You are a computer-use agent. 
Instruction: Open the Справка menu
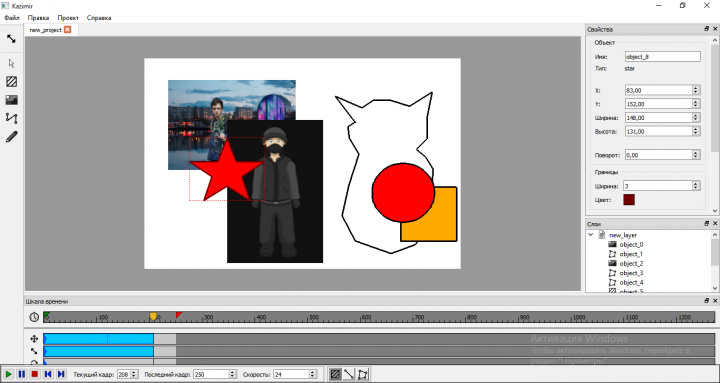99,18
